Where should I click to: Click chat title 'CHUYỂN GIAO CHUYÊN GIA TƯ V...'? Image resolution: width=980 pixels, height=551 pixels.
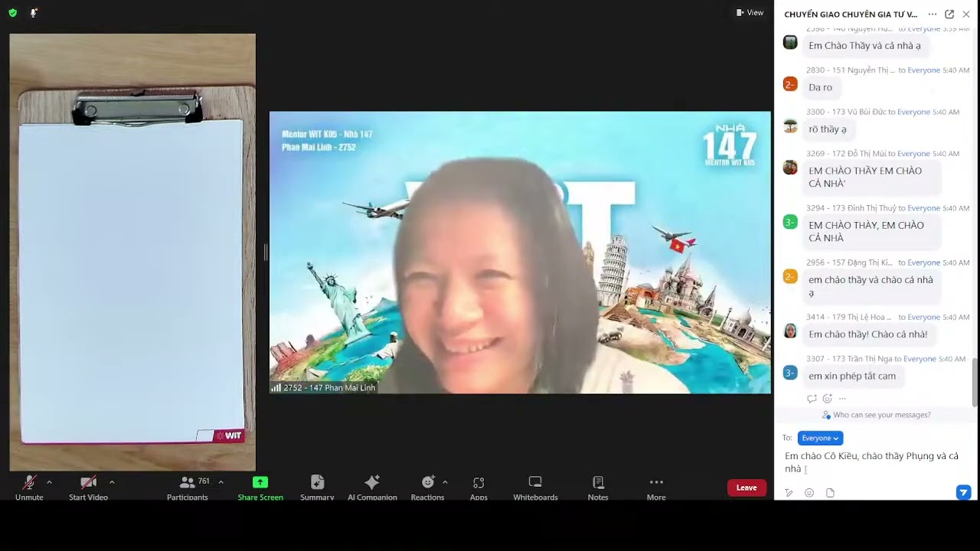click(x=851, y=15)
